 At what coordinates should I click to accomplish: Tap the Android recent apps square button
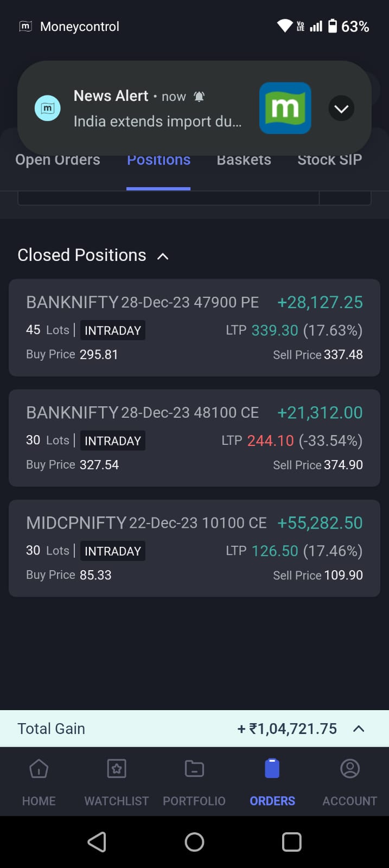coord(291,842)
